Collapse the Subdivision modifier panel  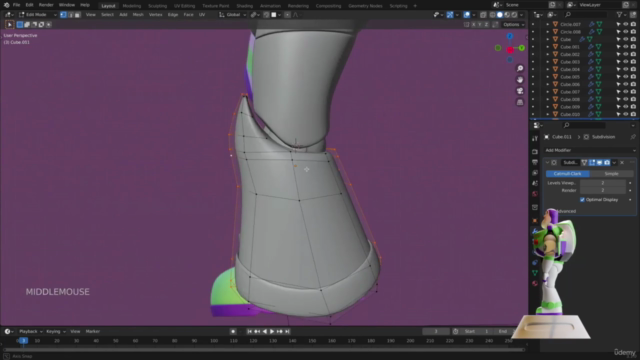click(547, 162)
